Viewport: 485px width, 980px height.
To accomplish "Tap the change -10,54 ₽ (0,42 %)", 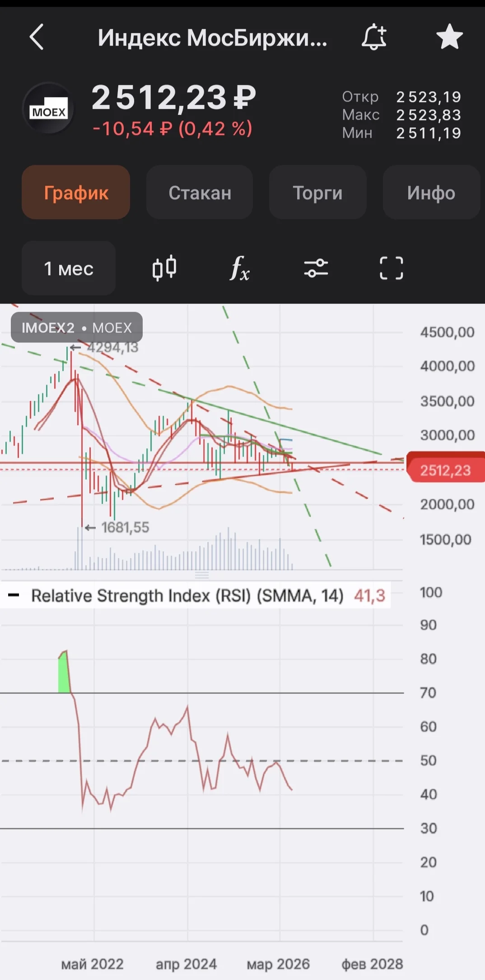I will point(172,129).
